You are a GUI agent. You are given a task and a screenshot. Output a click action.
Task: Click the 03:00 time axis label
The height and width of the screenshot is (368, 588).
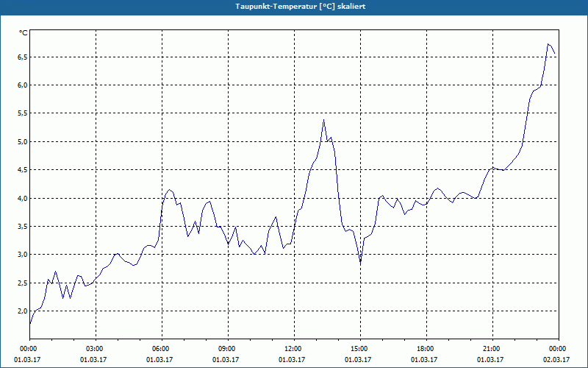[96, 349]
